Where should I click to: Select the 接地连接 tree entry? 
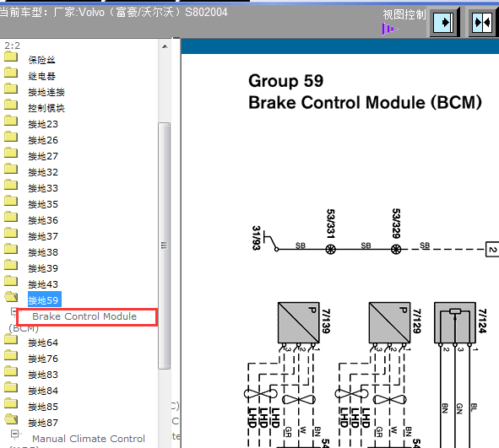pyautogui.click(x=46, y=92)
